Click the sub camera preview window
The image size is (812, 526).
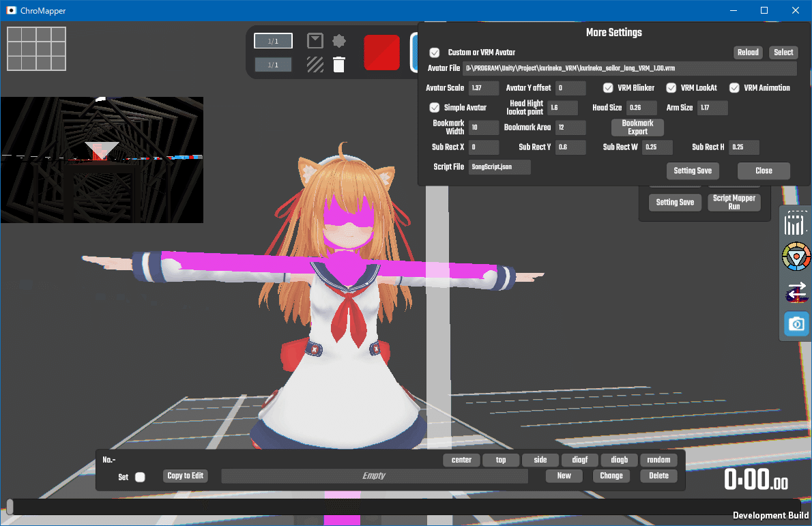click(x=102, y=160)
